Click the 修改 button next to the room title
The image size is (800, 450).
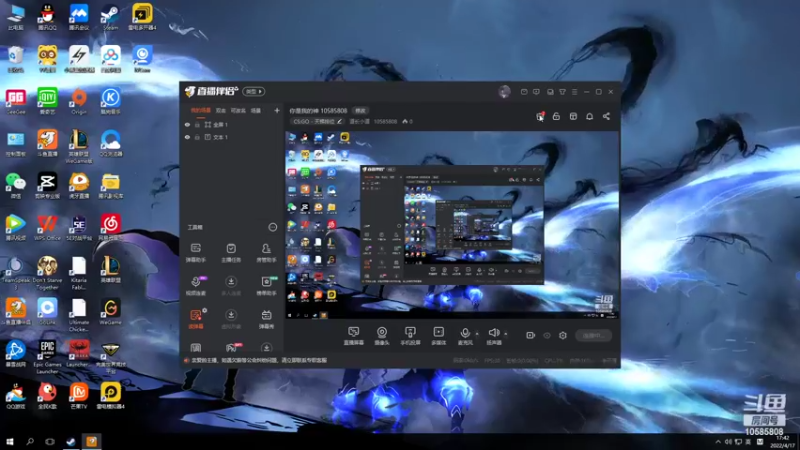[x=360, y=111]
